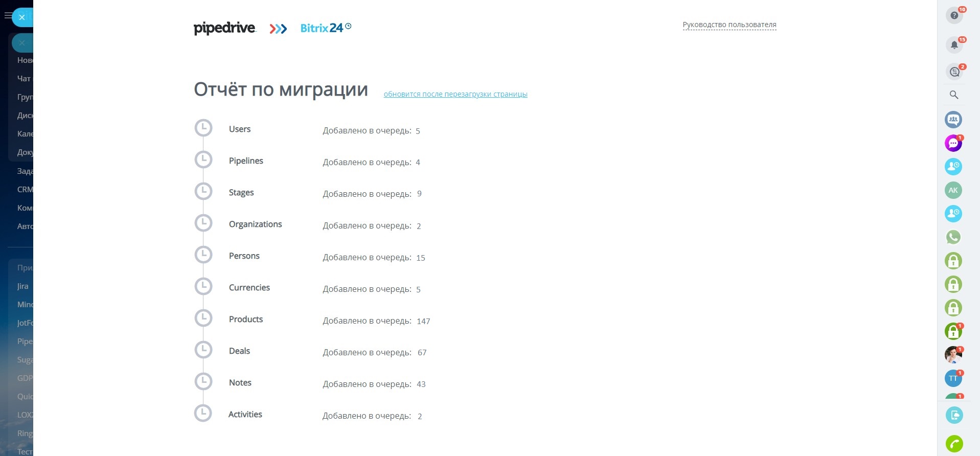
Task: Select the Products row label
Action: (246, 319)
